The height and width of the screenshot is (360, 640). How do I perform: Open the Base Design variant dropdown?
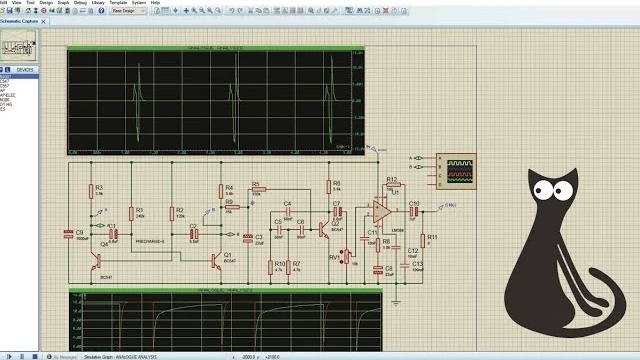pyautogui.click(x=128, y=11)
